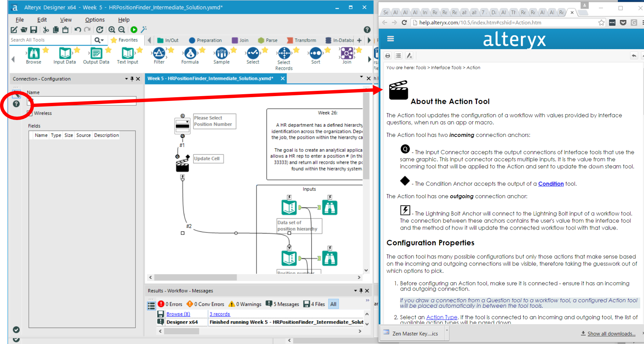The height and width of the screenshot is (344, 644).
Task: Zoom out of the canvas
Action: [121, 30]
